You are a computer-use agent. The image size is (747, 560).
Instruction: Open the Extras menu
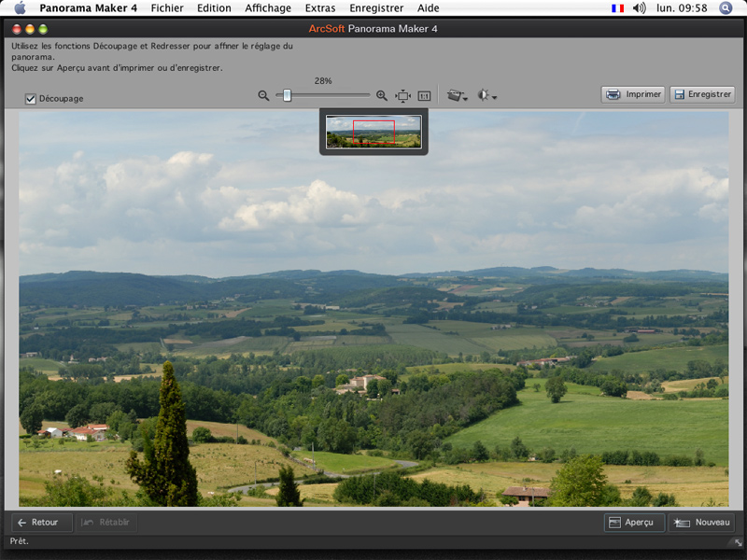tap(320, 8)
